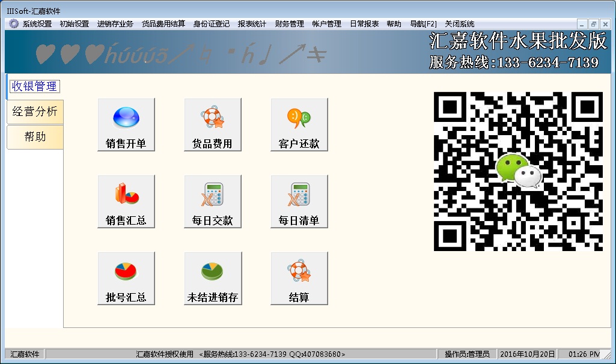Click the 汇嘉软件 status bar label
Viewport: 616px width, 364px height.
point(25,354)
